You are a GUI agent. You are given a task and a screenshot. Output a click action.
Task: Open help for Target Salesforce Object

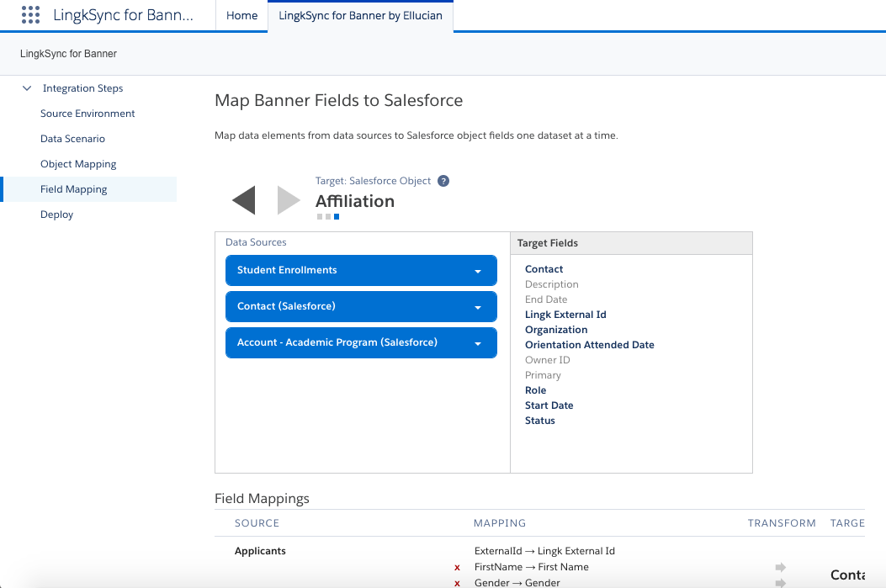pos(443,181)
